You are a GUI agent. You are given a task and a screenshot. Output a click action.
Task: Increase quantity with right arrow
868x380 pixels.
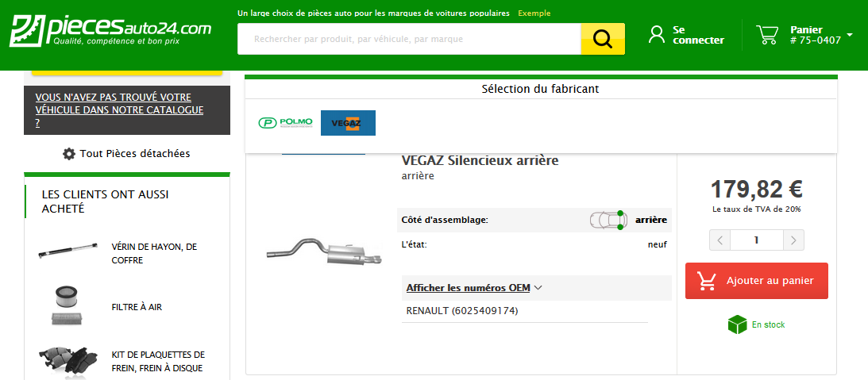794,240
